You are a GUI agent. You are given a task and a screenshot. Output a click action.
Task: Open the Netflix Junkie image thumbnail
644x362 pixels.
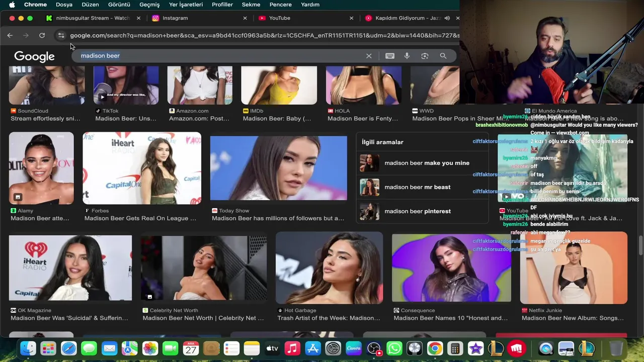coord(574,268)
